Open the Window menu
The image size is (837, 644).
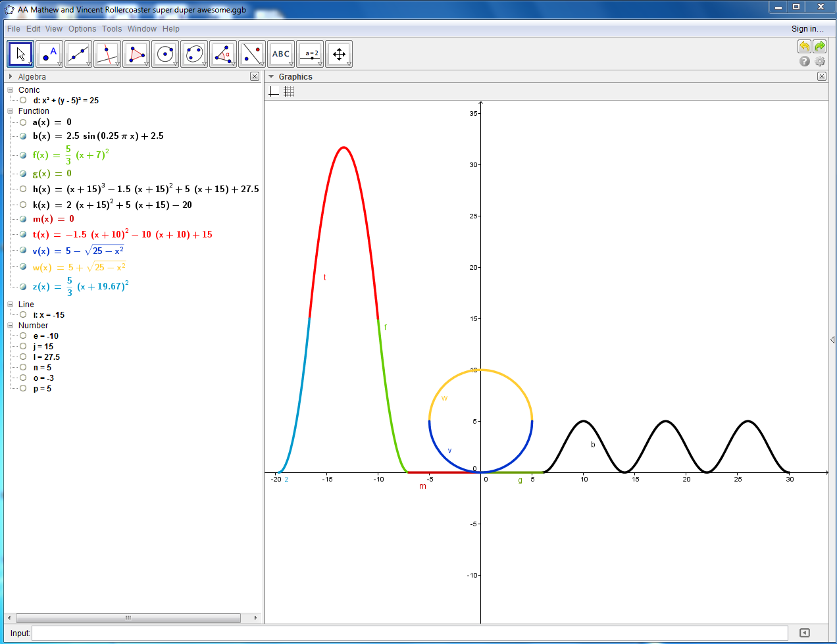142,29
